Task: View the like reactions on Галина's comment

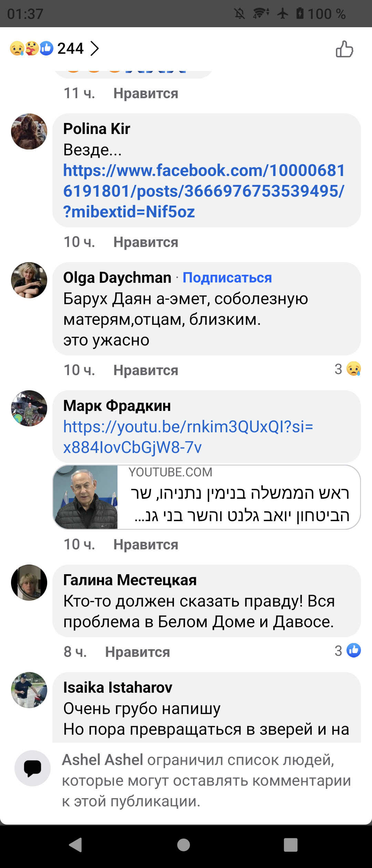Action: [348, 651]
